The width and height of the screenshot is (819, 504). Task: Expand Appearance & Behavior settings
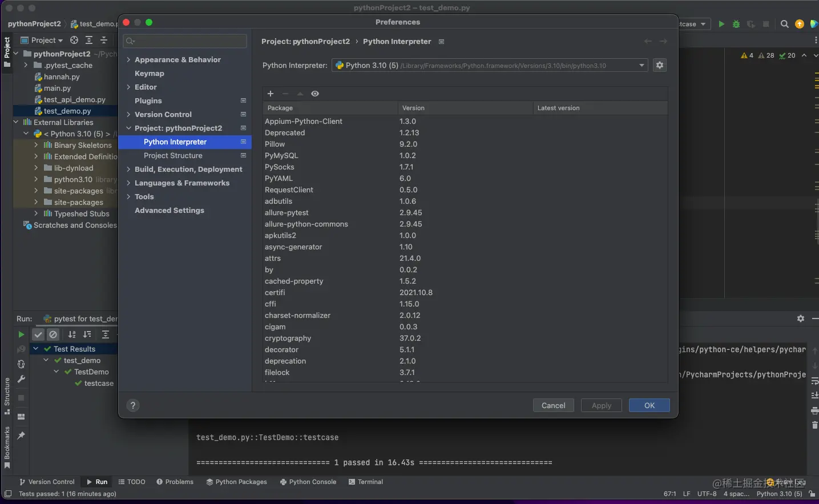click(128, 59)
